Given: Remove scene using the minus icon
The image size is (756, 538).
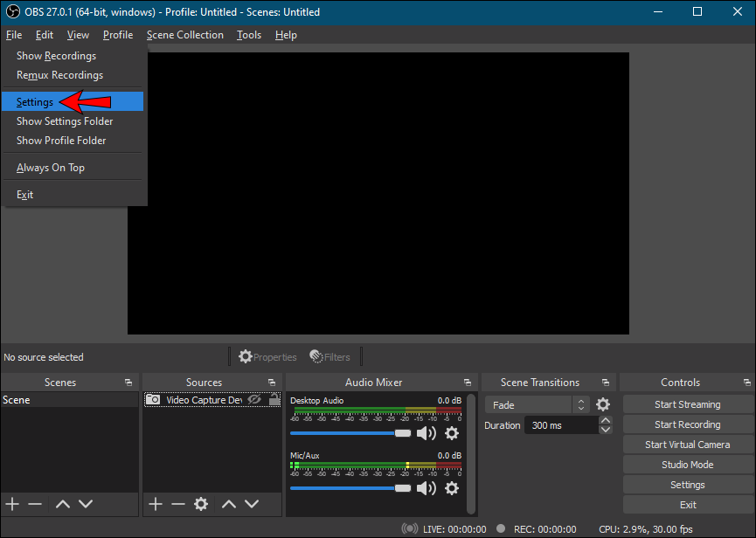Looking at the screenshot, I should (35, 504).
